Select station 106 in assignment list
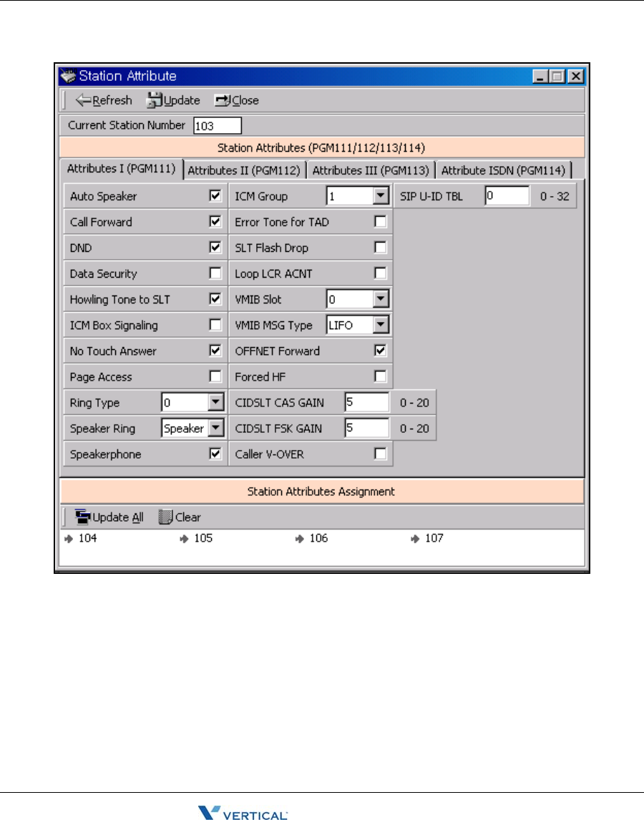This screenshot has width=644, height=820. click(x=318, y=538)
